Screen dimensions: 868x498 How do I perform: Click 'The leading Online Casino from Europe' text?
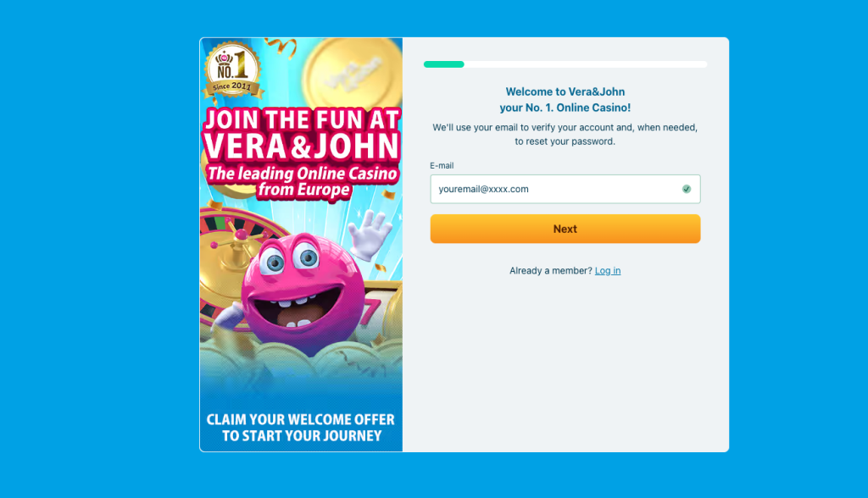click(303, 181)
